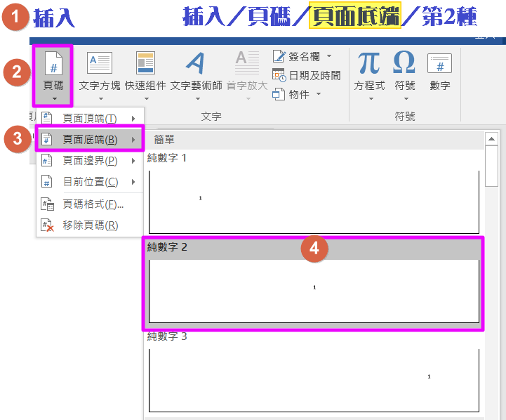Open the 快速組件 quick parts icon

coord(145,63)
